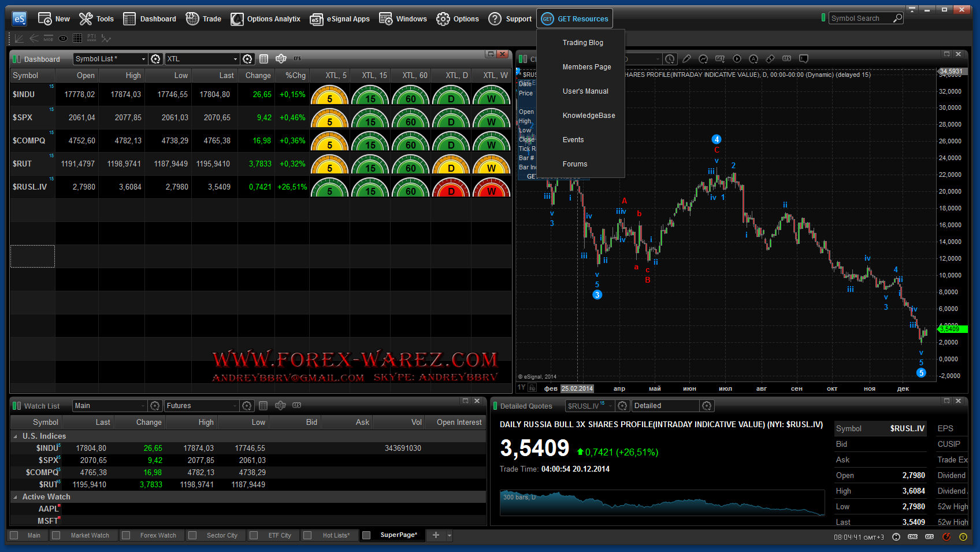This screenshot has height=552, width=980.
Task: Open the chart replay play button
Action: 737,59
